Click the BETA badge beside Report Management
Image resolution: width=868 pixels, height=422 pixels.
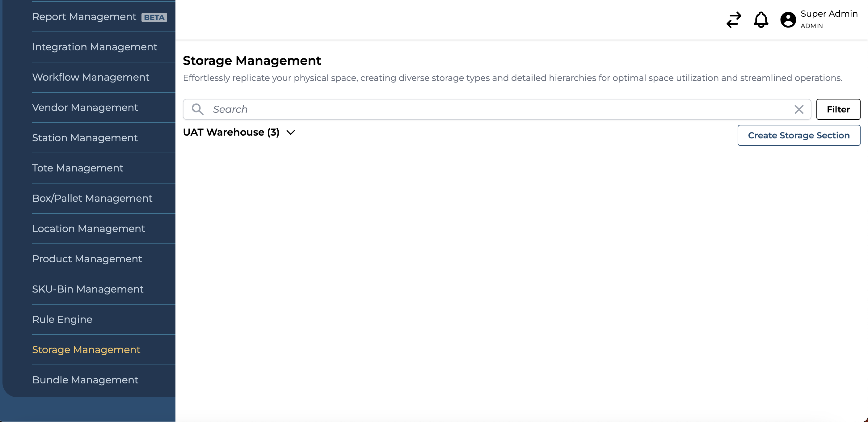tap(154, 18)
